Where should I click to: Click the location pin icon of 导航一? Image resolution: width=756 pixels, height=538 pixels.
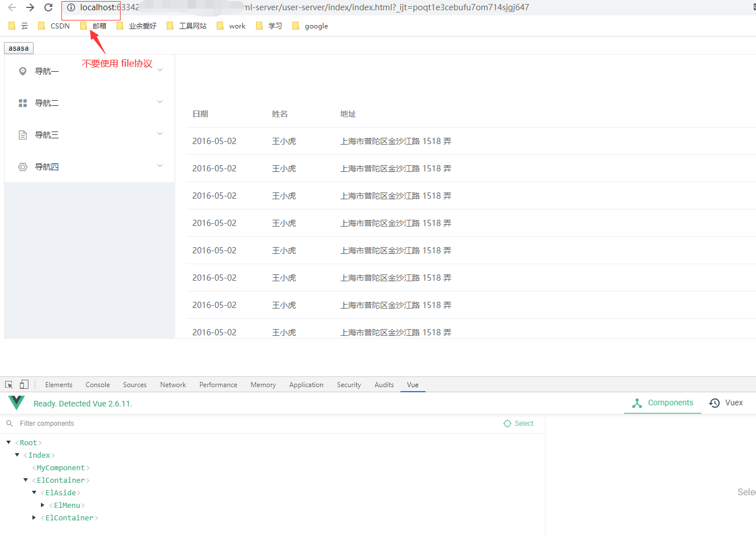tap(23, 71)
